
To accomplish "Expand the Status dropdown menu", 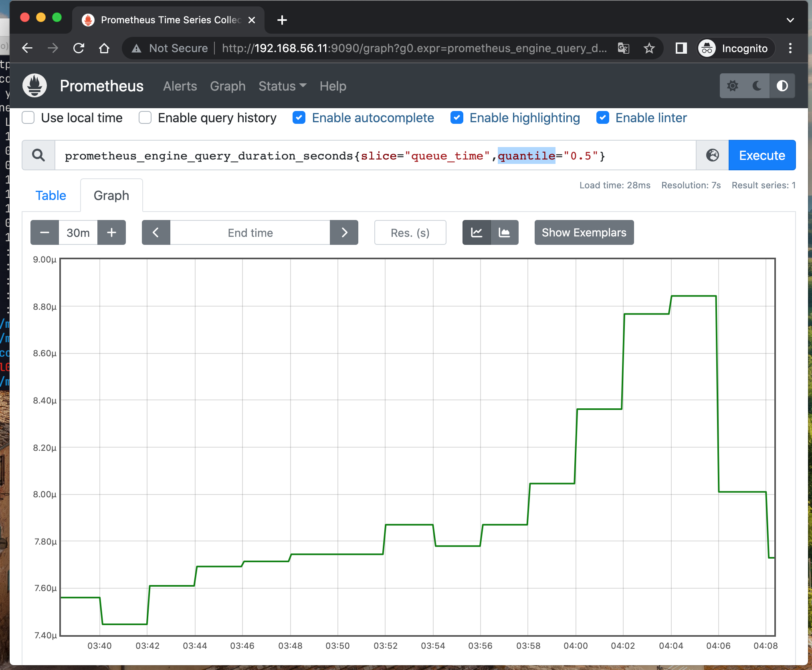I will click(x=283, y=86).
